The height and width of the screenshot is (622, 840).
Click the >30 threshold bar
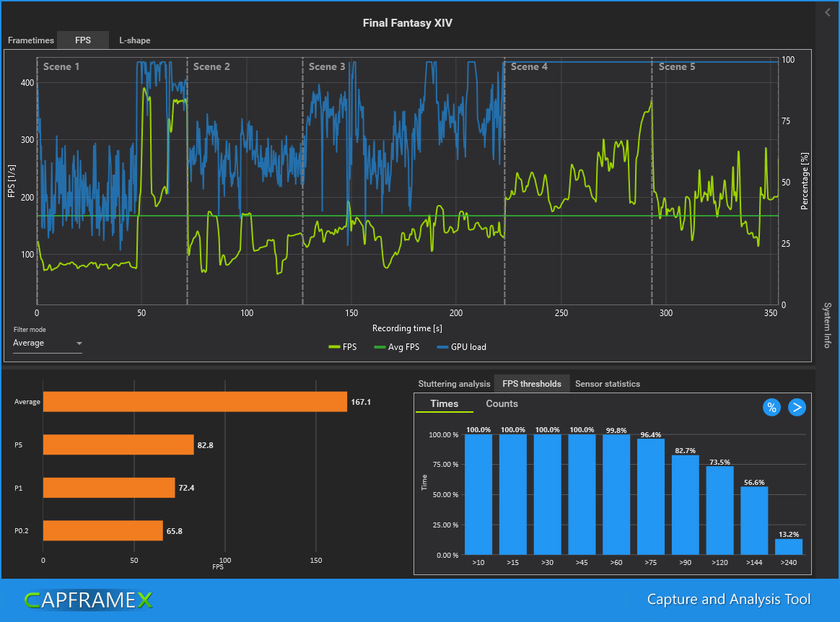[548, 494]
